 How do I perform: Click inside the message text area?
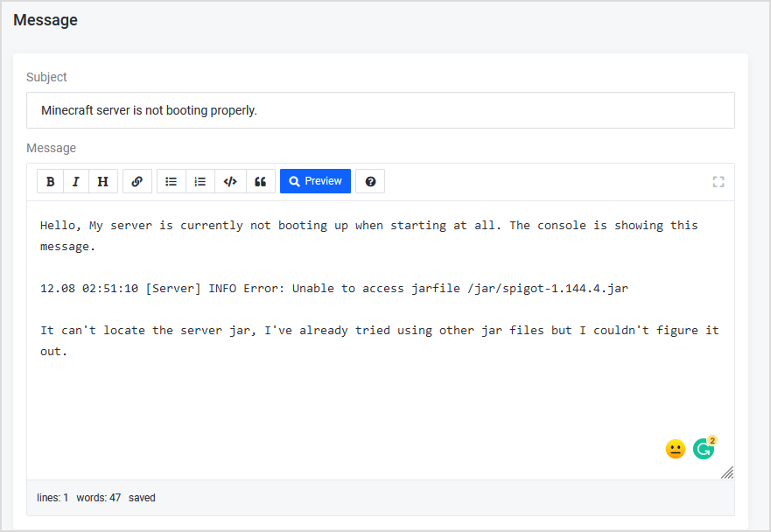click(381, 340)
